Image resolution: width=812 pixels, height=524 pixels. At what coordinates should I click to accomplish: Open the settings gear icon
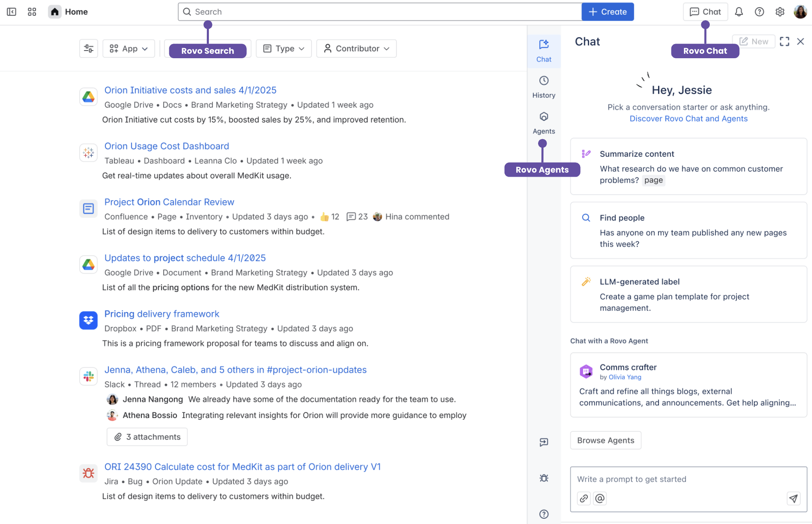pos(780,12)
